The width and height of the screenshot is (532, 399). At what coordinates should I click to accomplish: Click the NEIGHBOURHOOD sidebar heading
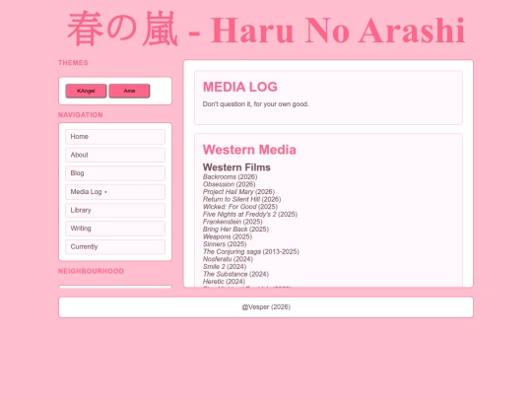[x=91, y=271]
